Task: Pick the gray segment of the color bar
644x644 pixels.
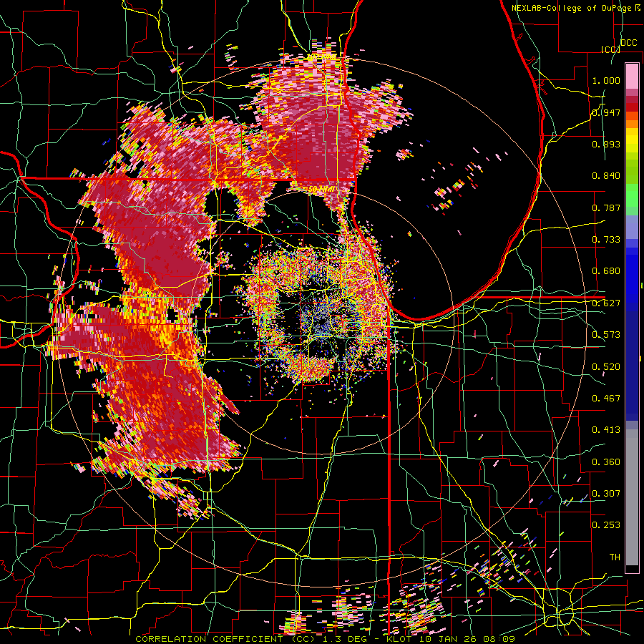Action: tap(632, 497)
